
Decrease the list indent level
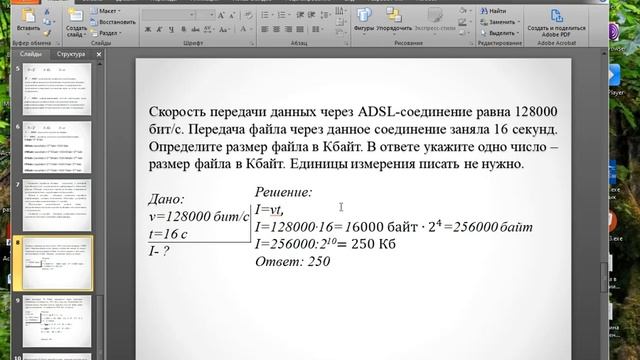pos(300,15)
